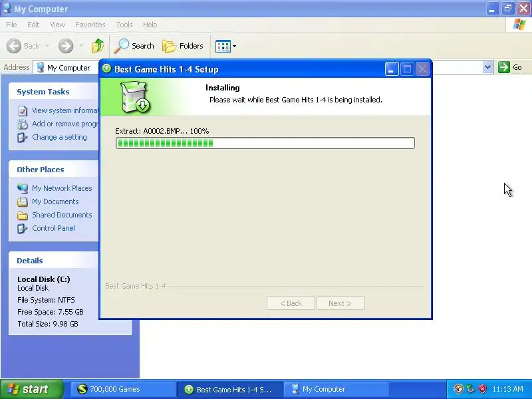Toggle the Folders pane button

click(x=183, y=46)
